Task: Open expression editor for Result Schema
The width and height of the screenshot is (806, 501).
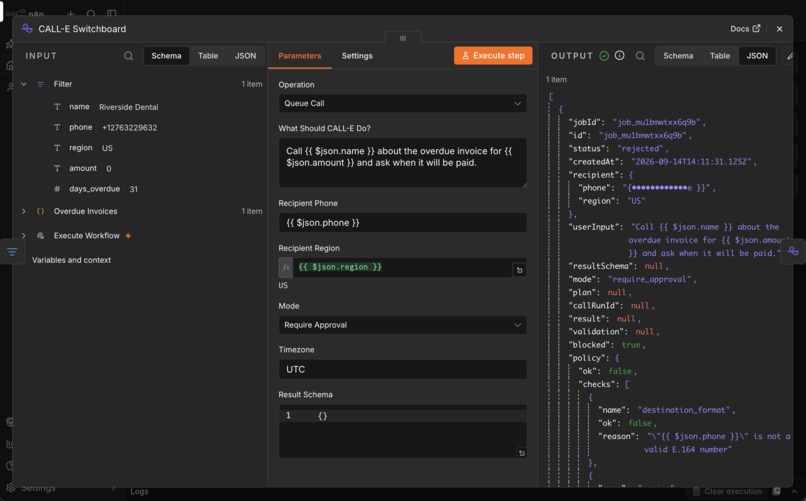Action: [521, 453]
